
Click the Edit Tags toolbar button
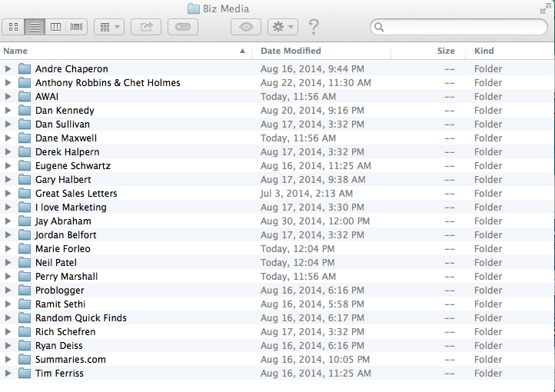pos(183,27)
